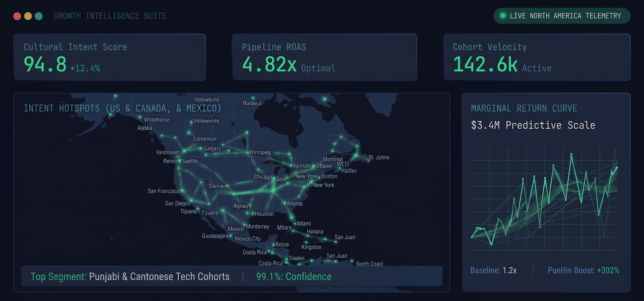Click the yellow window dot
This screenshot has height=301, width=644.
pyautogui.click(x=28, y=16)
